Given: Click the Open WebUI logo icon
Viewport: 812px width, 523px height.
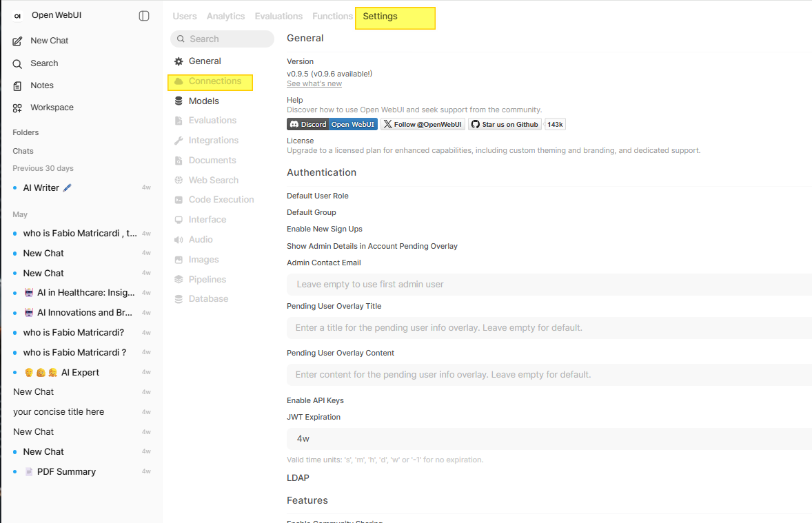Looking at the screenshot, I should (18, 16).
